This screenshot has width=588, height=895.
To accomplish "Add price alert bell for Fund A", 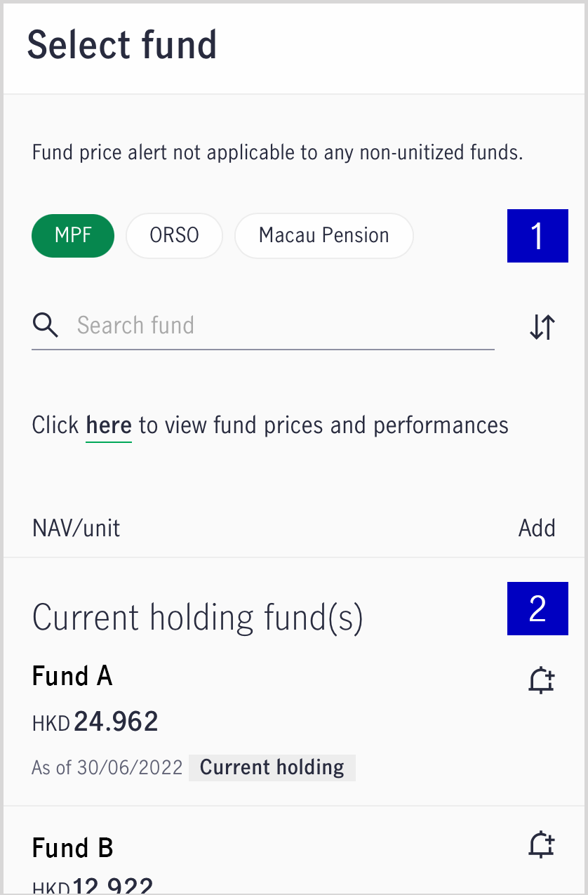I will (541, 681).
